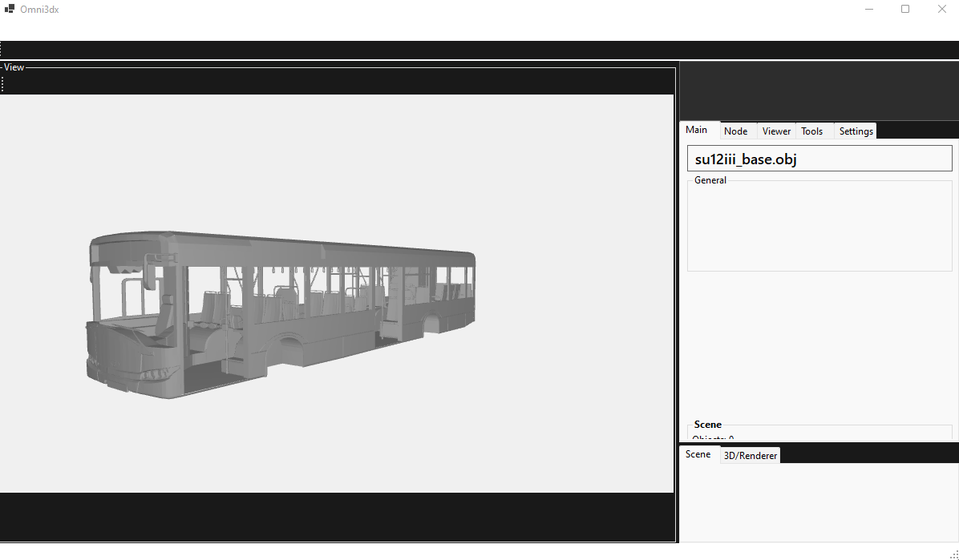The height and width of the screenshot is (560, 959).
Task: Click the View panel toolbar grip handle
Action: tap(2, 84)
